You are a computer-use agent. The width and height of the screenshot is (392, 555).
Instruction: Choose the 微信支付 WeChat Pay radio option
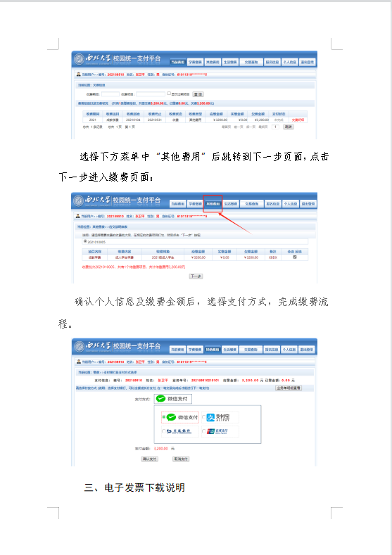click(163, 417)
